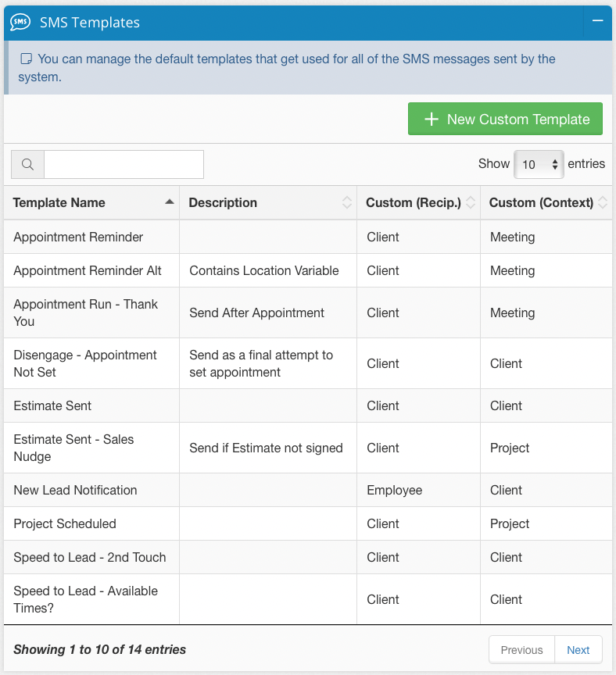This screenshot has width=616, height=675.
Task: Click the search magnifier icon
Action: (27, 165)
